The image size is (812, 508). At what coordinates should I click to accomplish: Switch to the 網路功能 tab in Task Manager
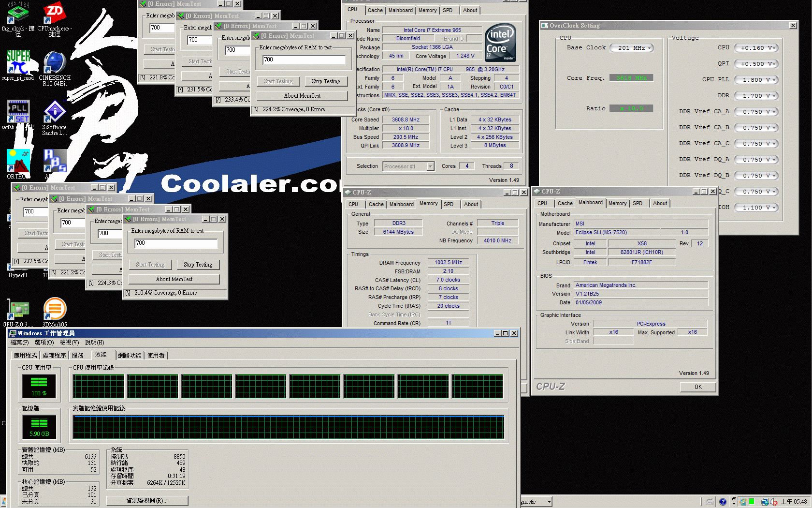[130, 356]
